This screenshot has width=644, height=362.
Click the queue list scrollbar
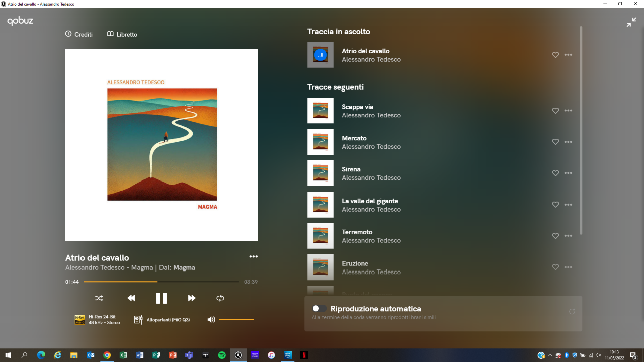point(582,130)
